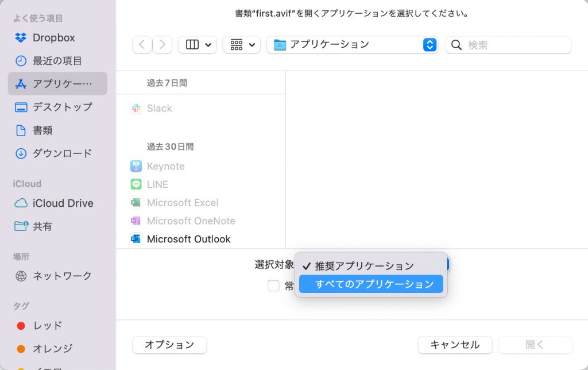Select アプリケーション sidebar item
588x370 pixels.
click(57, 84)
